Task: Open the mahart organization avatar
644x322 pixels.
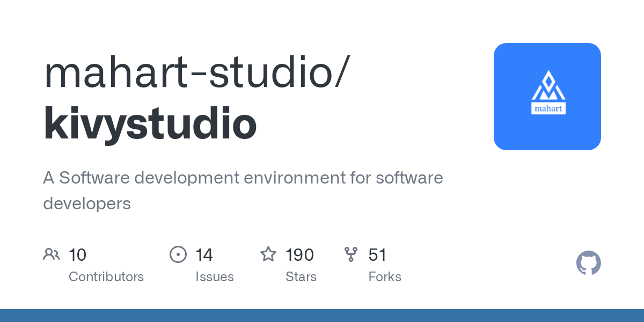Action: pos(547,96)
